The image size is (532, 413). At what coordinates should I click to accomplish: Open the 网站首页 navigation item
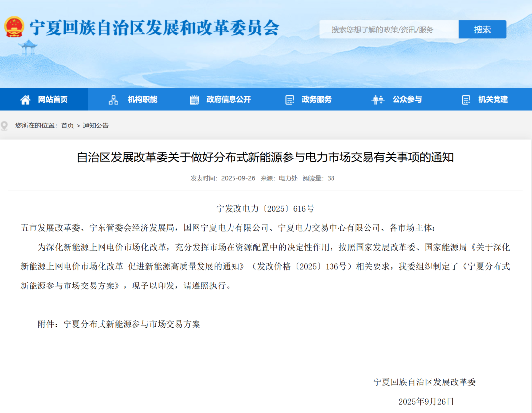[49, 99]
